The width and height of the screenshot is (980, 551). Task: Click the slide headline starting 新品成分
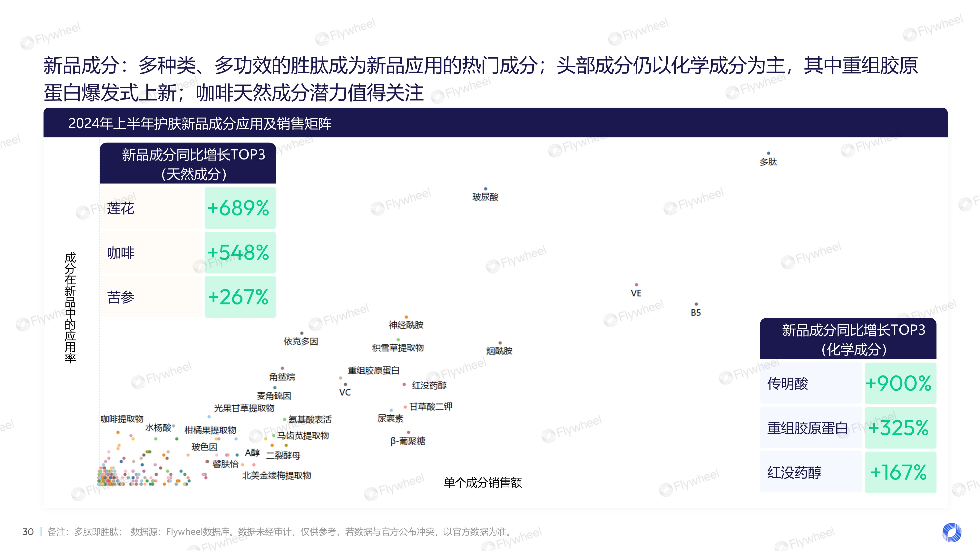(481, 79)
